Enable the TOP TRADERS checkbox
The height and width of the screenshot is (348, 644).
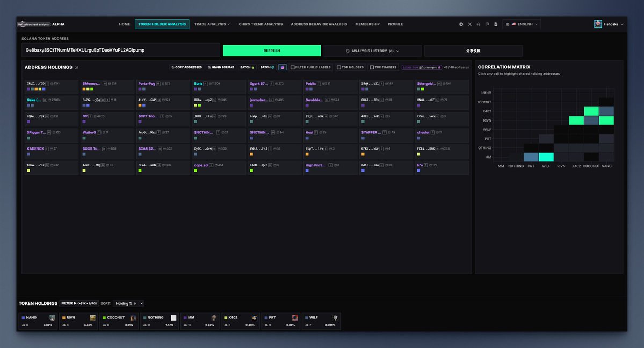372,67
